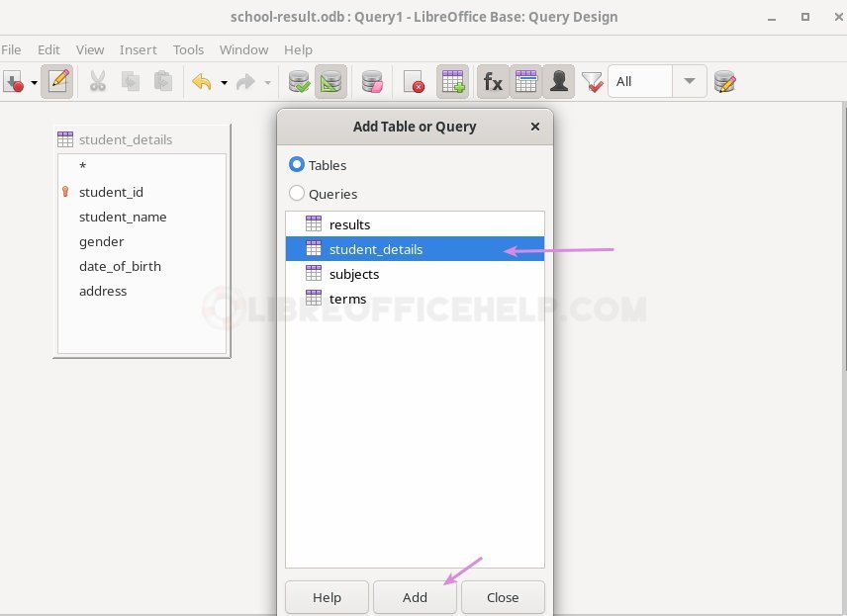Toggle Edit Mode pencil icon

tap(57, 81)
